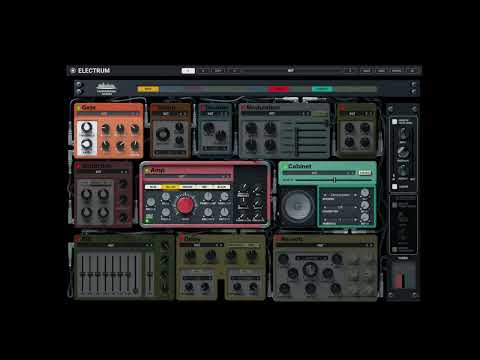Select the green Cabinet slot in signal chain strip
480x360 pixels.
pyautogui.click(x=322, y=89)
